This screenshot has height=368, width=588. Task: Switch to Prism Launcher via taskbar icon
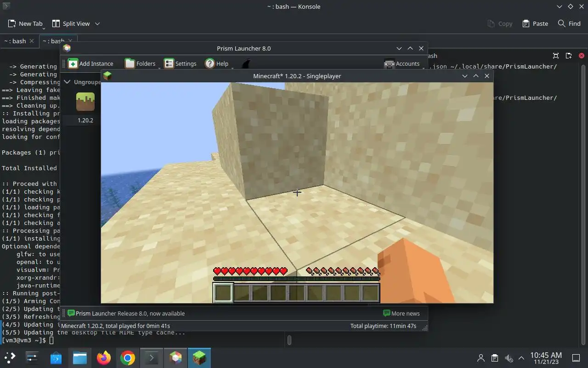[175, 357]
